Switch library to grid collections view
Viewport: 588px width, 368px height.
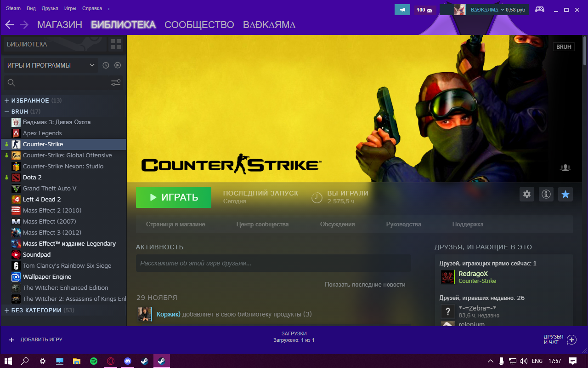(x=116, y=45)
